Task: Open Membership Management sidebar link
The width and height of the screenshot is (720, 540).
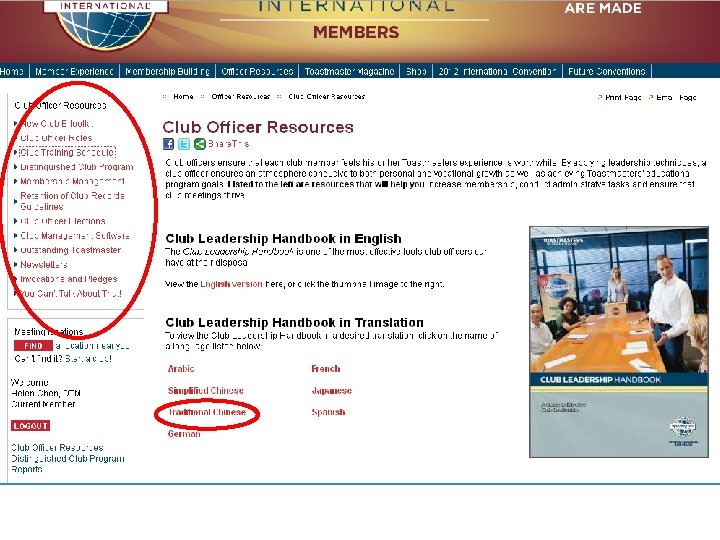Action: coord(73,181)
